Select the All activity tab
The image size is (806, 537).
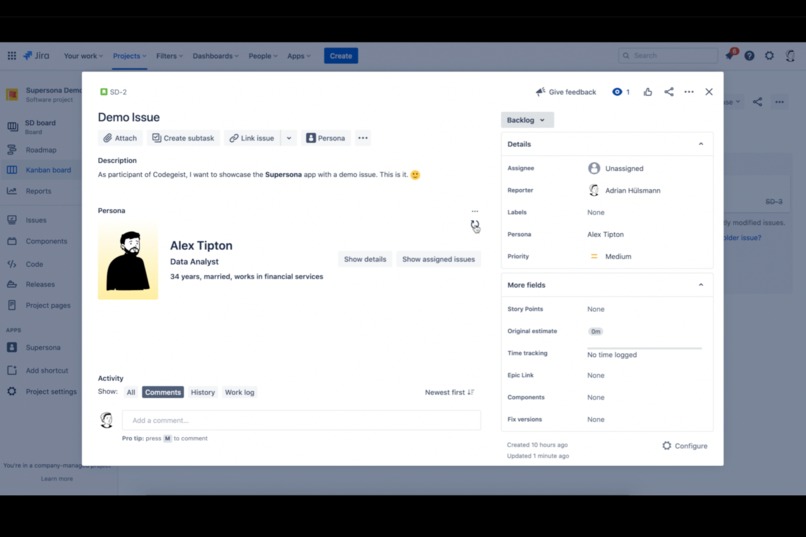coord(131,392)
